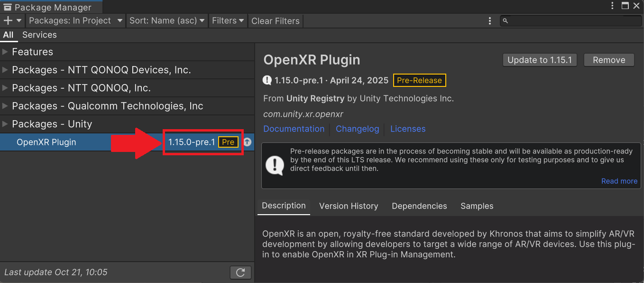Click the refresh package list icon
This screenshot has height=283, width=644.
coord(240,273)
